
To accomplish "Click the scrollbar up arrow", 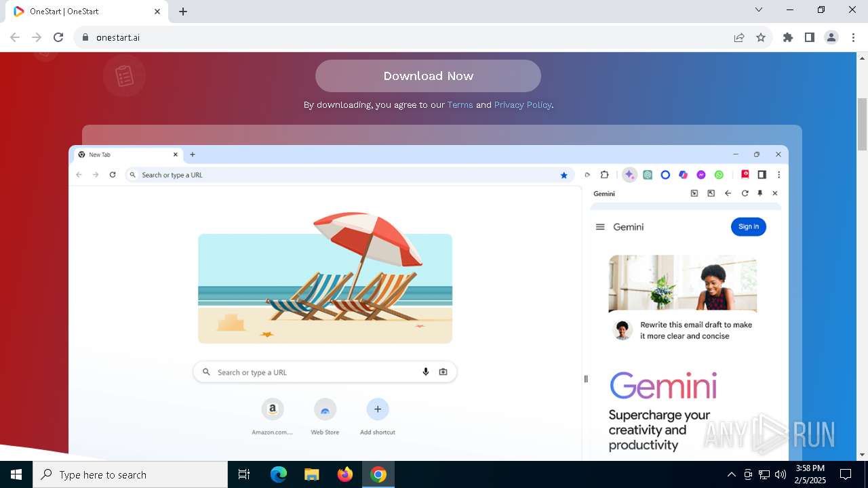I will click(x=863, y=58).
